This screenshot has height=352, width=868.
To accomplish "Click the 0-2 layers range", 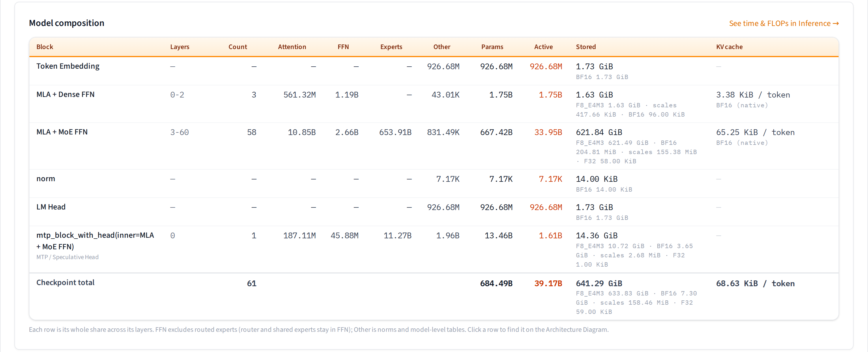I will tap(177, 95).
